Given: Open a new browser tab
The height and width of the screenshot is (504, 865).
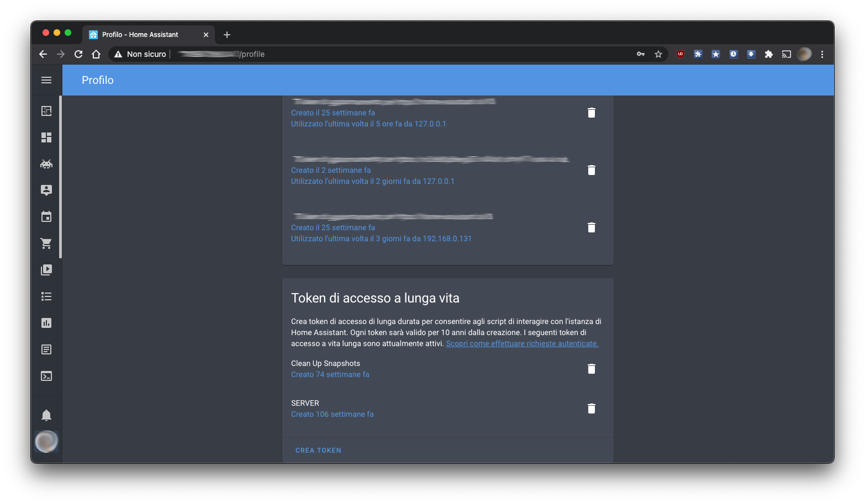Looking at the screenshot, I should [227, 34].
